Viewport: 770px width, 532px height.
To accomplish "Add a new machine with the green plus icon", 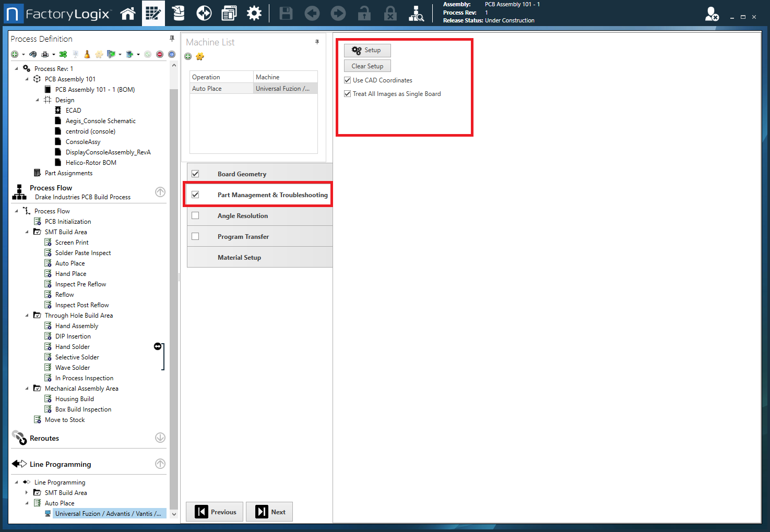I will point(188,56).
